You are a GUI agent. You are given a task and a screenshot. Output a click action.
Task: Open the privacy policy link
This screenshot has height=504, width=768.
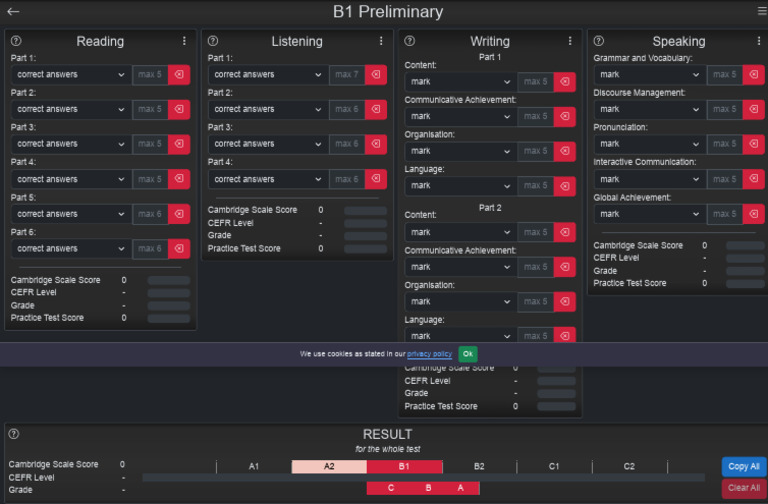[429, 354]
